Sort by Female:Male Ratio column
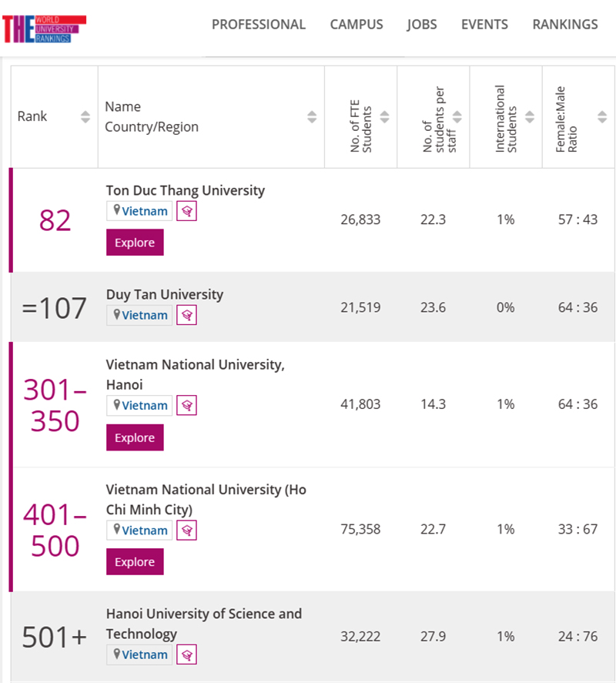Image resolution: width=616 pixels, height=683 pixels. point(602,117)
